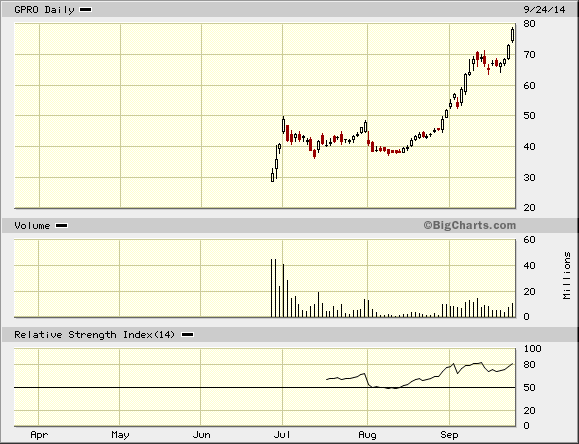Click the first candlestick near 30
The height and width of the screenshot is (444, 579).
click(273, 176)
